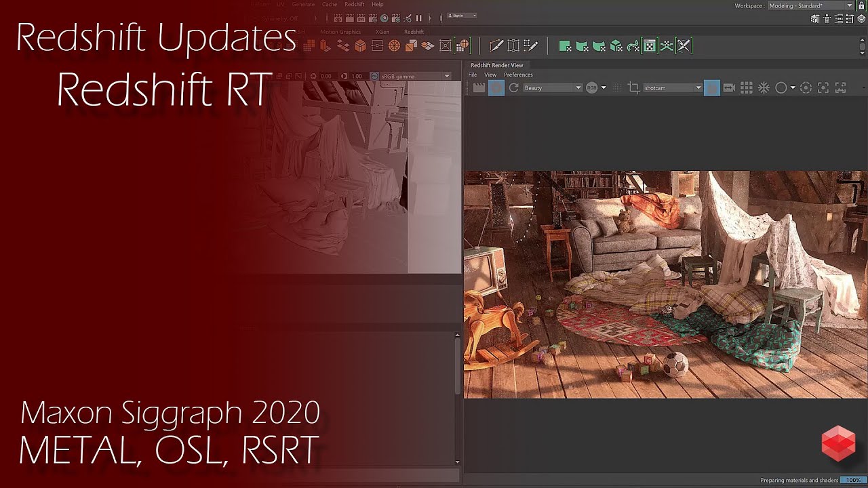Toggle the highlighted IPR circle button in Render View
Viewport: 868px width, 488px height.
[496, 87]
